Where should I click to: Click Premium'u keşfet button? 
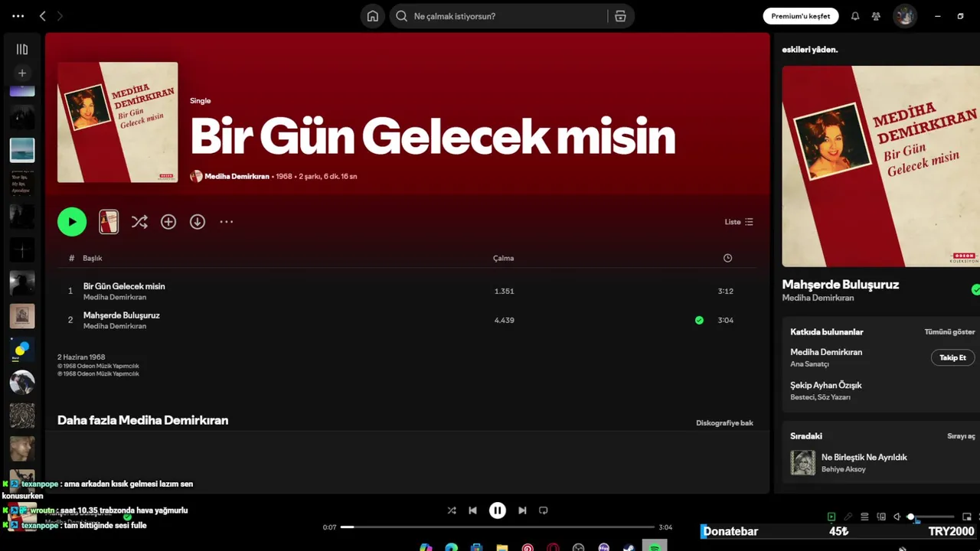[x=800, y=16]
